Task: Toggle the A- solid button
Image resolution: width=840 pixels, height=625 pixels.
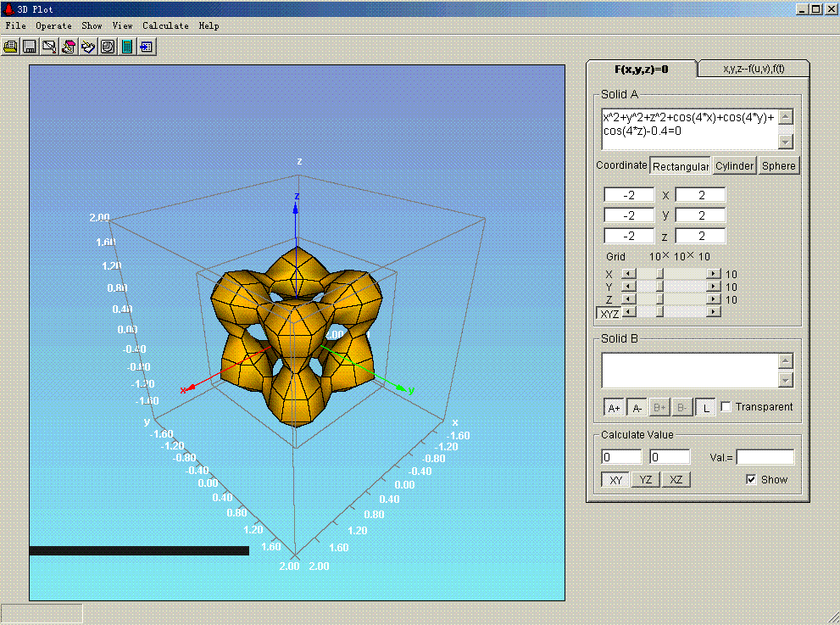Action: 637,407
